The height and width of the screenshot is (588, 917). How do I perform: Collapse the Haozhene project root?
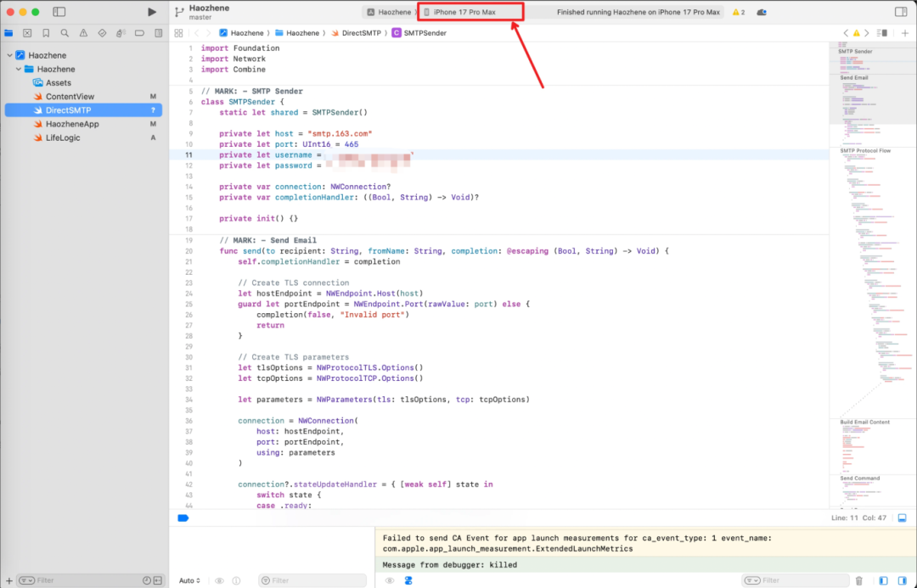coord(9,55)
